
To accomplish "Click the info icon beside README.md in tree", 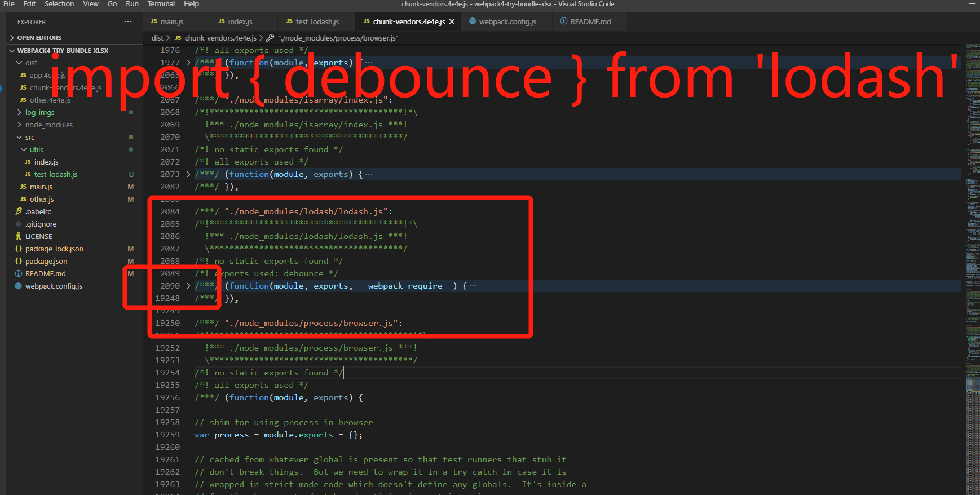I will 19,273.
